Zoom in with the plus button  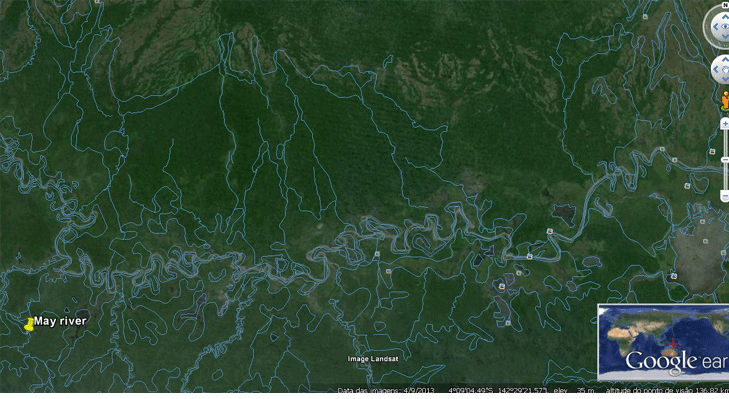click(725, 124)
